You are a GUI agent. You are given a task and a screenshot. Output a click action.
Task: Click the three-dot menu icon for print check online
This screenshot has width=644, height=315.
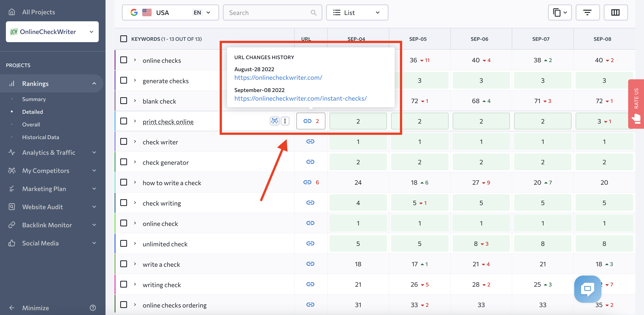tap(285, 121)
